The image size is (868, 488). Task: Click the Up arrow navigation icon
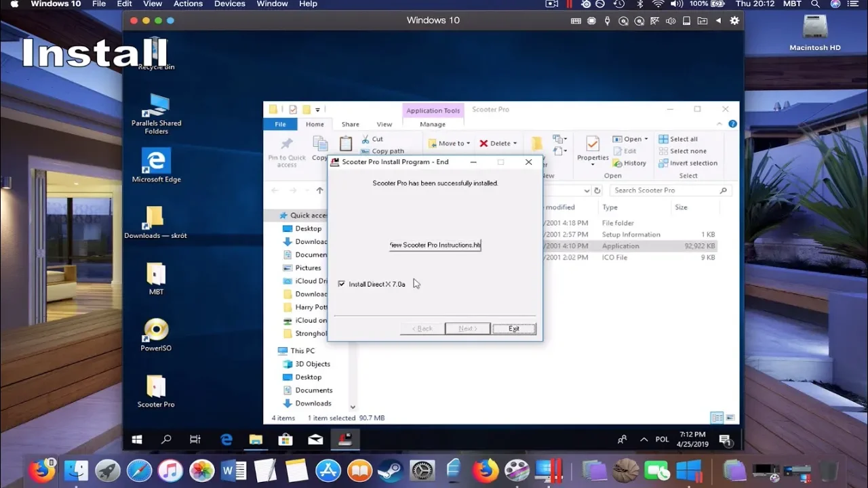319,190
